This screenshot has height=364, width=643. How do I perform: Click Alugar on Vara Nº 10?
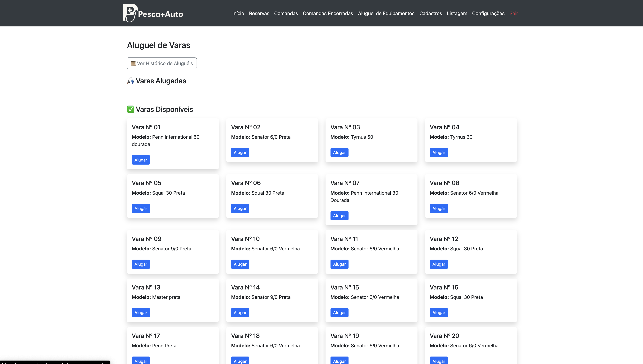click(x=240, y=264)
